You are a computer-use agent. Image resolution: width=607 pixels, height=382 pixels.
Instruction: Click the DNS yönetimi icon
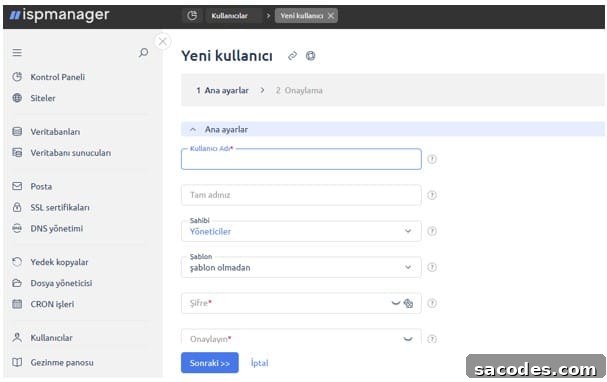[x=17, y=228]
